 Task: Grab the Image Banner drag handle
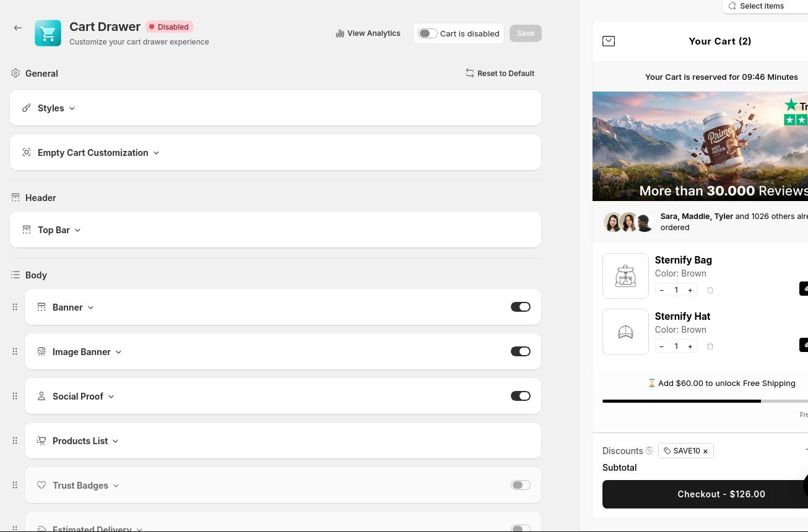pyautogui.click(x=15, y=352)
